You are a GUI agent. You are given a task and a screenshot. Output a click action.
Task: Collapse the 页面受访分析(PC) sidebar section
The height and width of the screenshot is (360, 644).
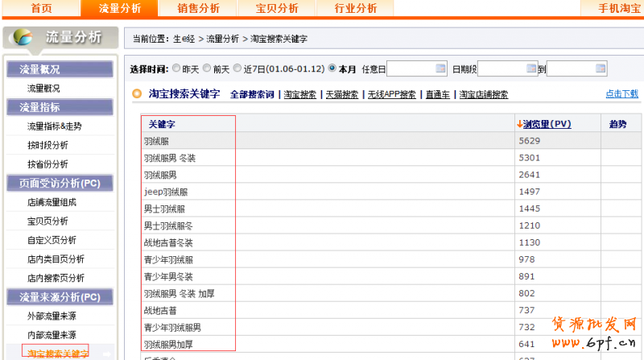58,183
